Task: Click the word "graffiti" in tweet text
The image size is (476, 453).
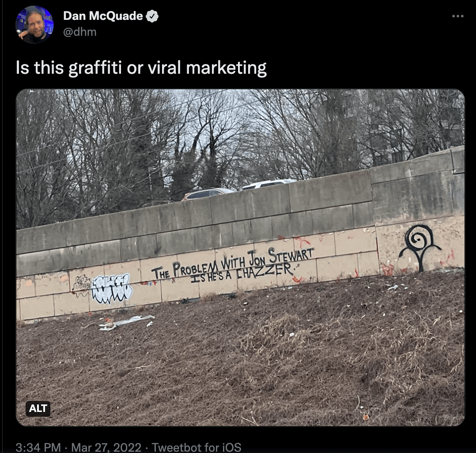Action: click(95, 68)
